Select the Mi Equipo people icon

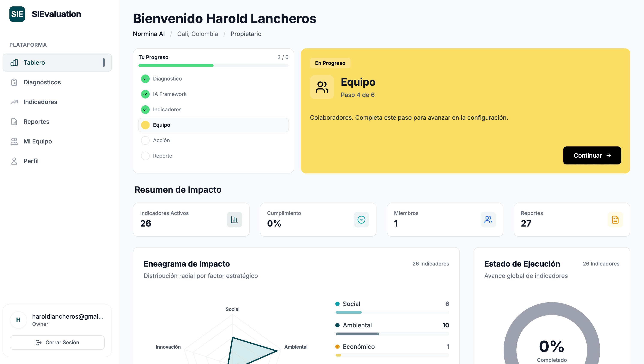coord(14,141)
